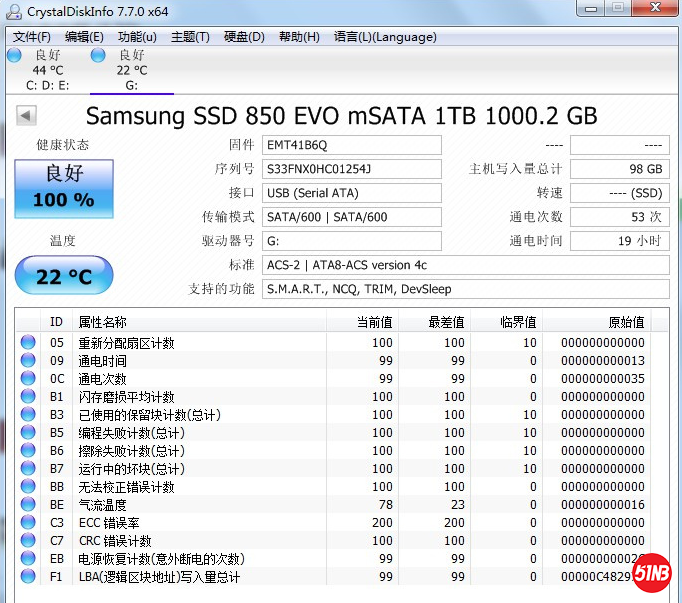Click the Samsung SSD 850 EVO mSATA title

point(341,116)
